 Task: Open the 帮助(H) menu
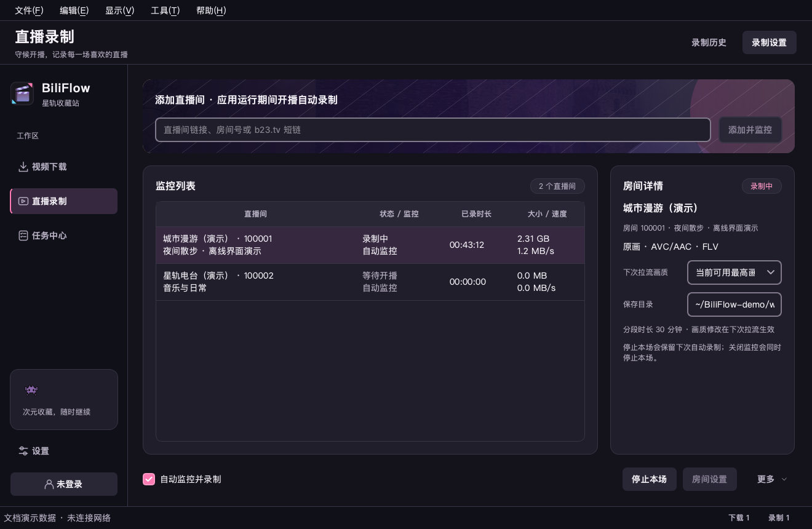tap(211, 10)
